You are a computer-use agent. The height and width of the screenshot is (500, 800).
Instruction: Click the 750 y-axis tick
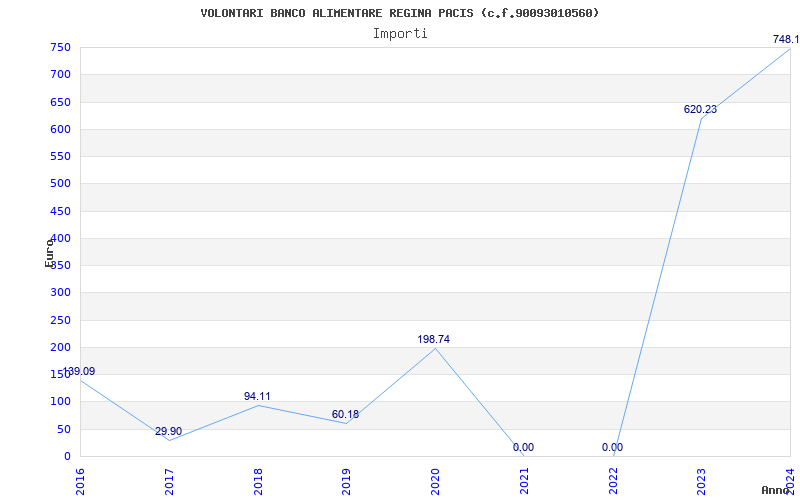click(60, 48)
